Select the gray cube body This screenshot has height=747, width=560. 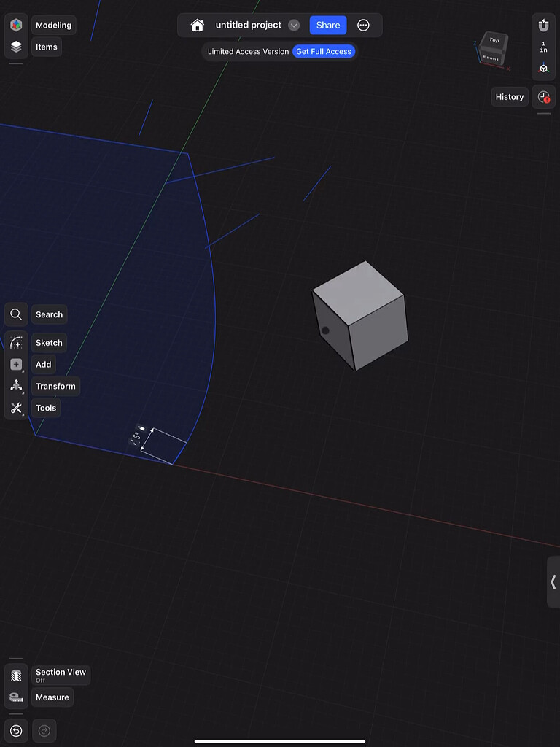(361, 317)
